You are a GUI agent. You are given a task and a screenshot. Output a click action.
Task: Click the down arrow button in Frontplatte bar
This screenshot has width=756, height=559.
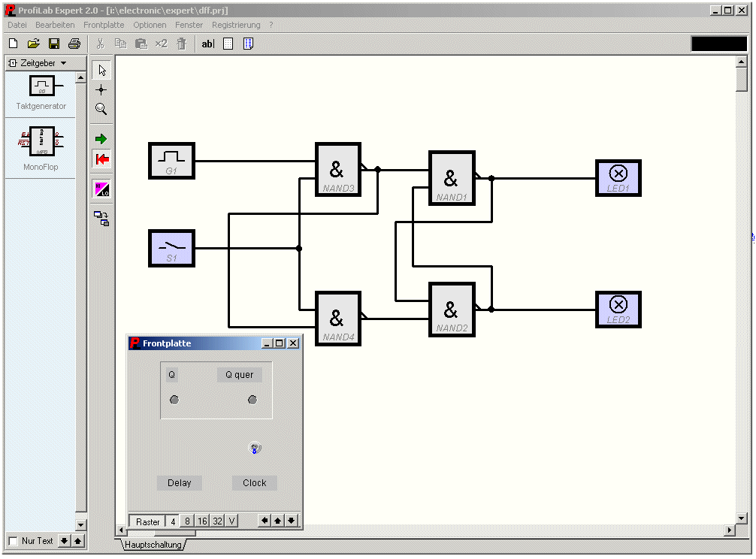click(x=292, y=521)
